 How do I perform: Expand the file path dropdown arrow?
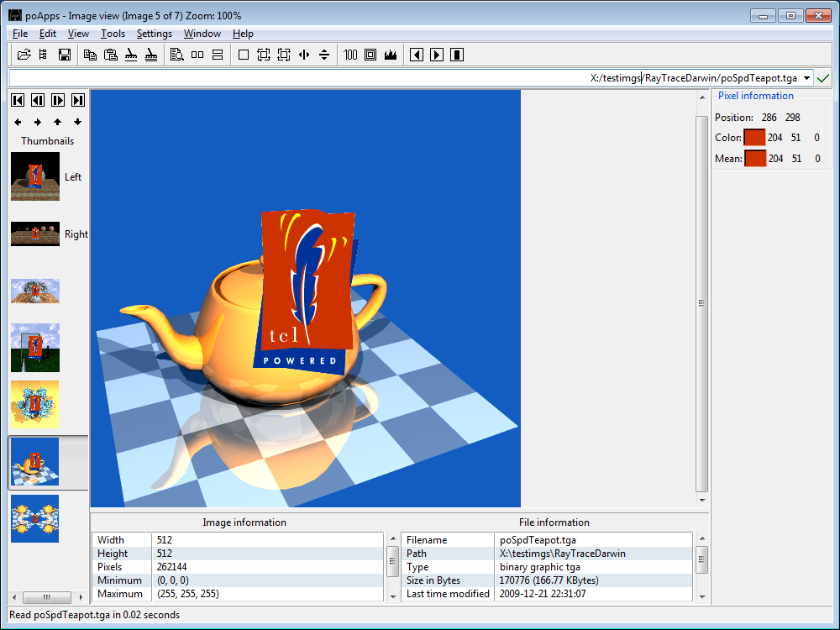[x=806, y=78]
